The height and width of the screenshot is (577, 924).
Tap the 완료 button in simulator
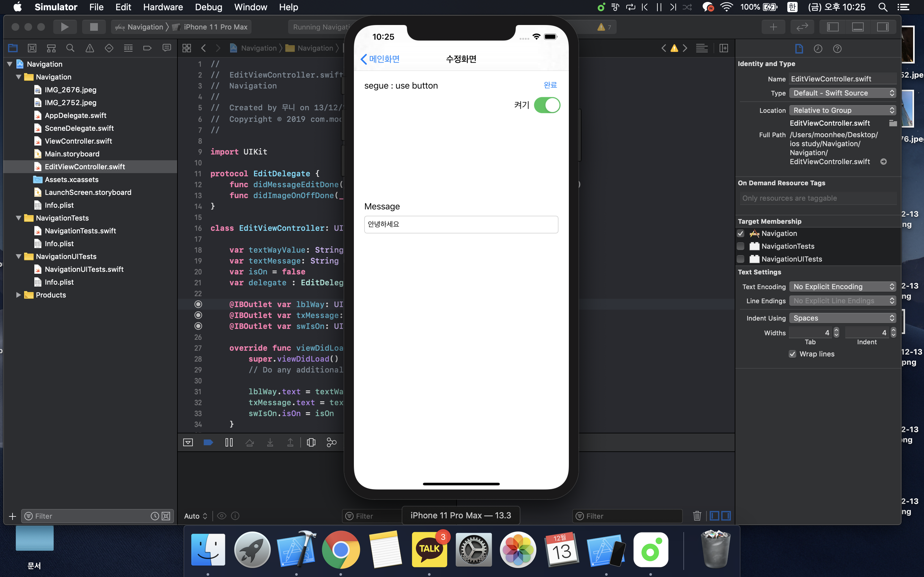point(550,85)
